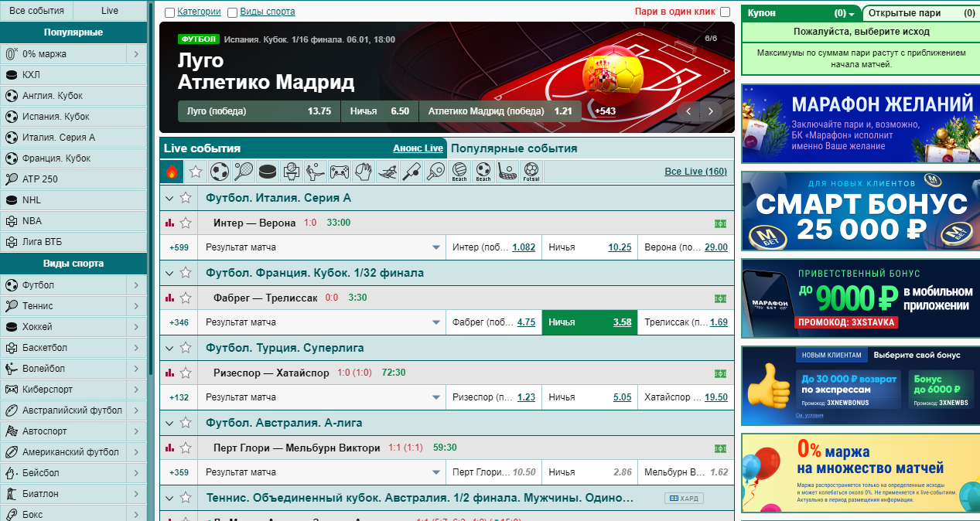Open Результат матча dropdown for Ризеспор — Хатайспор
Screen dimensions: 980x521
point(322,397)
